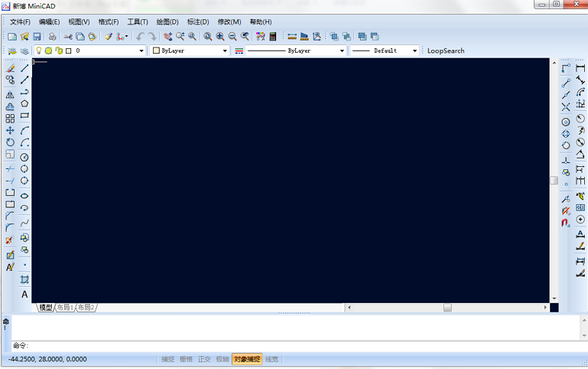Click the LoopSearch button
Image resolution: width=588 pixels, height=369 pixels.
tap(446, 51)
